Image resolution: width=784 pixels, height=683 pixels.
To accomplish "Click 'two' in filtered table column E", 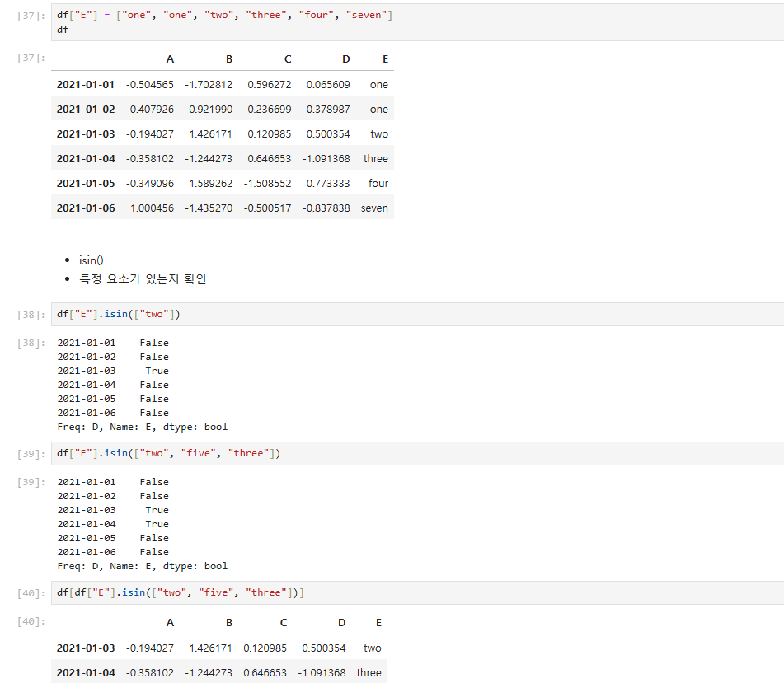I will 372,648.
